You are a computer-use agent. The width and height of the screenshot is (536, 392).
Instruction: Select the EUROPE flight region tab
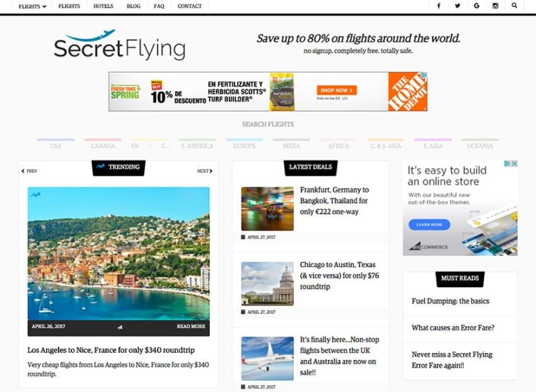(244, 144)
